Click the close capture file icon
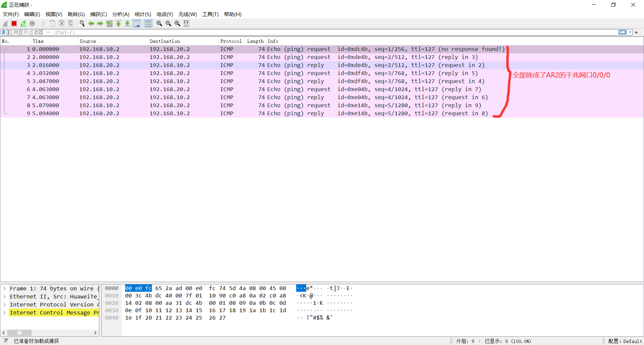The height and width of the screenshot is (345, 644). click(x=62, y=23)
